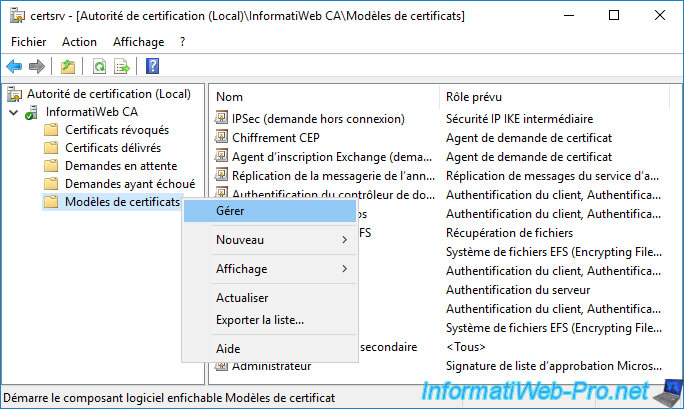Open the Fichier menu
Image resolution: width=684 pixels, height=409 pixels.
pyautogui.click(x=29, y=41)
